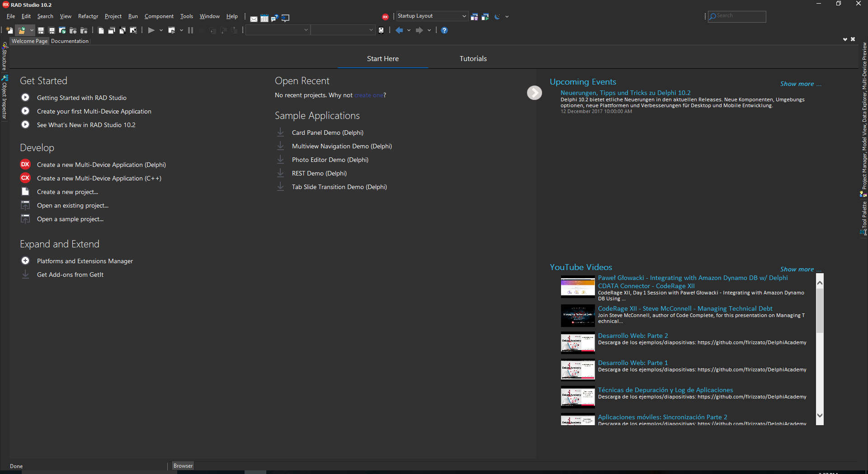The image size is (868, 474).
Task: Click Create a new project... link
Action: [67, 192]
